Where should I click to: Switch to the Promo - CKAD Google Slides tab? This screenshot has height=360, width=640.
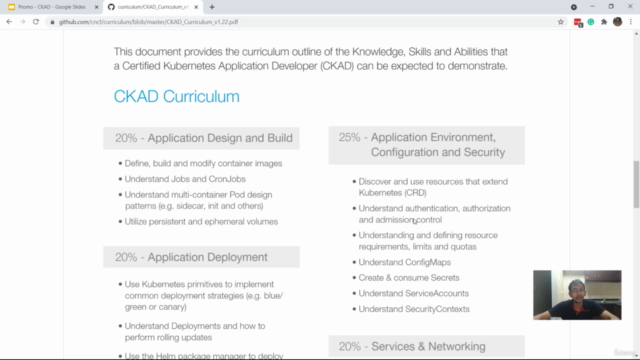coord(51,7)
